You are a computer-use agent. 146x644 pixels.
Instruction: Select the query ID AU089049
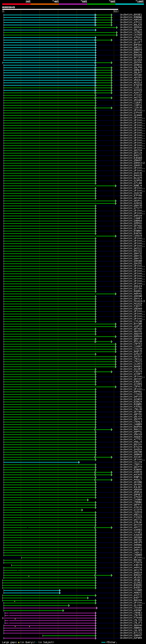pyautogui.click(x=8, y=8)
